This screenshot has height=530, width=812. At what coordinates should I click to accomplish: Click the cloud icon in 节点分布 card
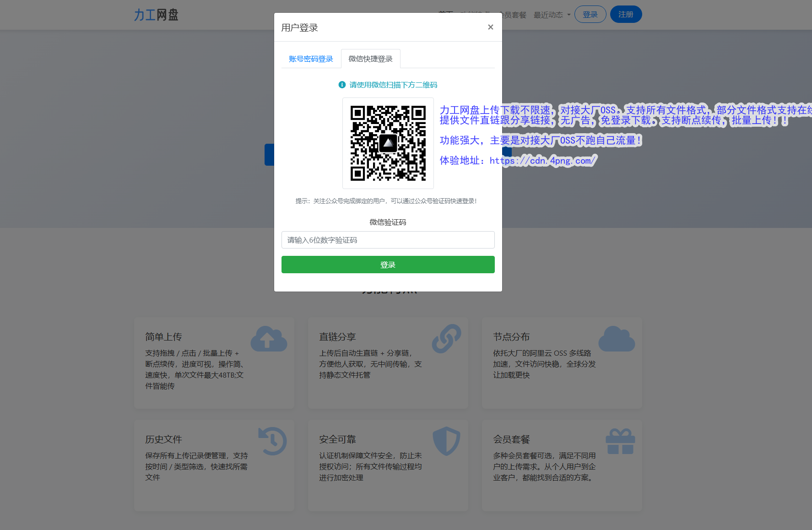pos(617,339)
